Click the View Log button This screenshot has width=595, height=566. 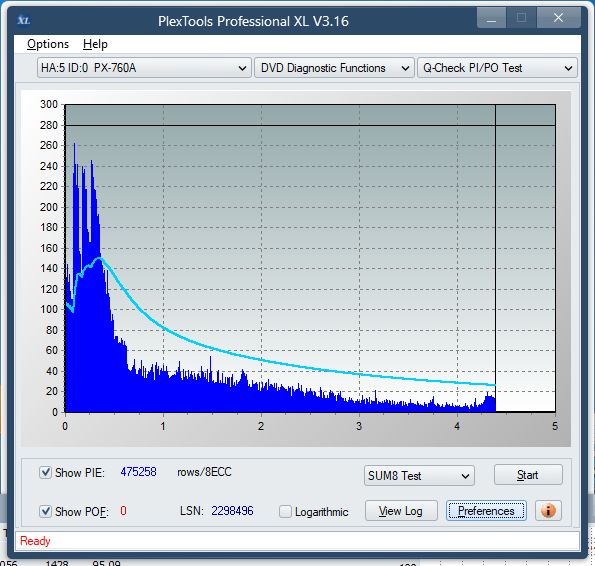(x=401, y=511)
